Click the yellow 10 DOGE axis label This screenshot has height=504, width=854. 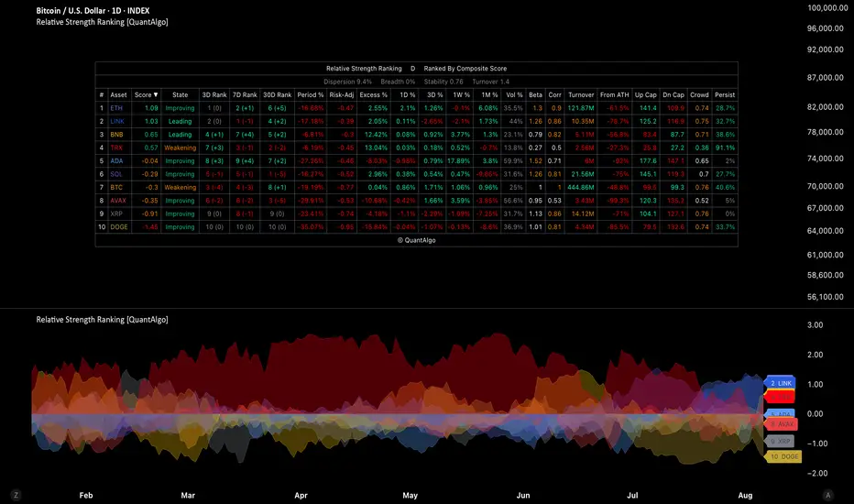pyautogui.click(x=783, y=456)
